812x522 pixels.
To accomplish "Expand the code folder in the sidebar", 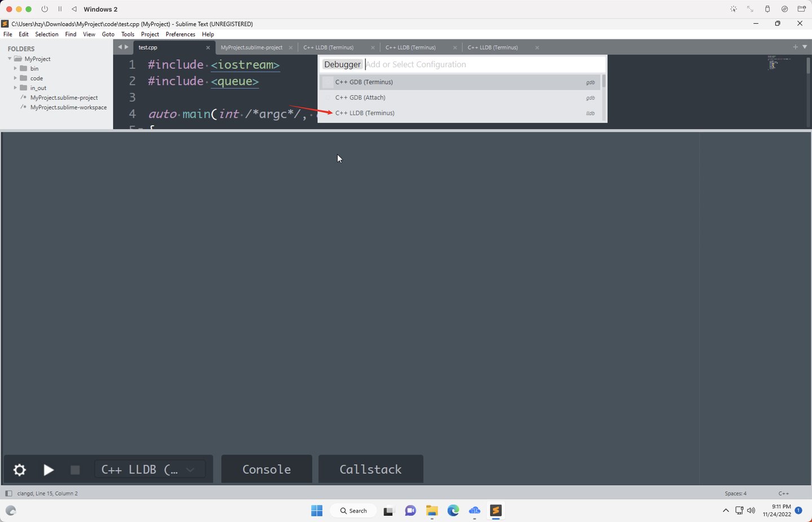I will [x=15, y=78].
